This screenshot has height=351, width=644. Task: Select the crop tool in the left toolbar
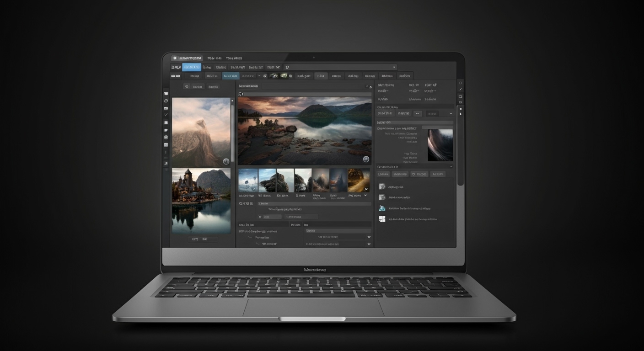pos(166,93)
